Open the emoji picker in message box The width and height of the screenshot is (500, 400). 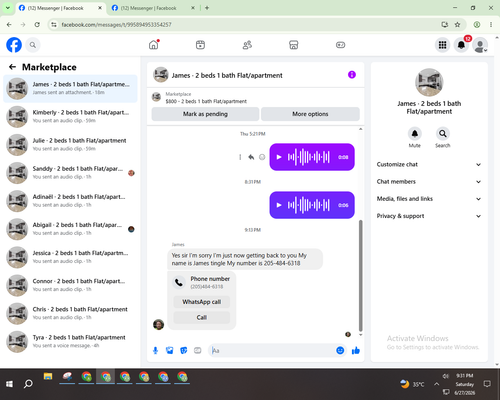[x=340, y=350]
